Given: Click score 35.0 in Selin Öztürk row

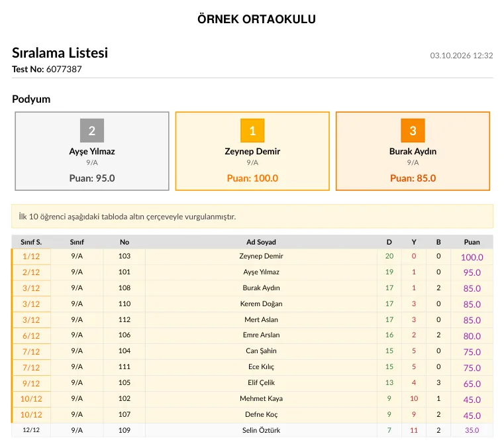Looking at the screenshot, I should tap(472, 430).
